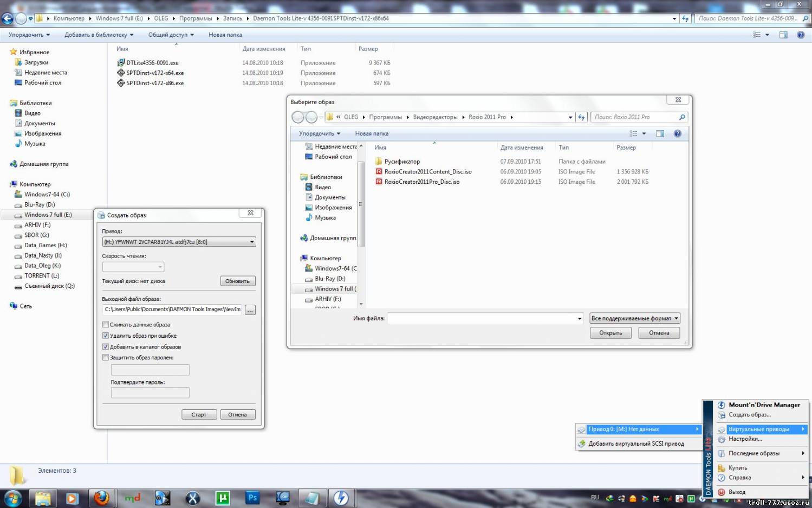Click Отмена in Создать образ dialog
The height and width of the screenshot is (508, 812).
[237, 415]
